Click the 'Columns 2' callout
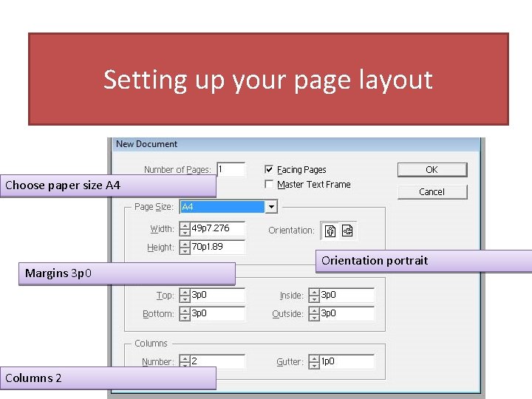 tap(108, 378)
